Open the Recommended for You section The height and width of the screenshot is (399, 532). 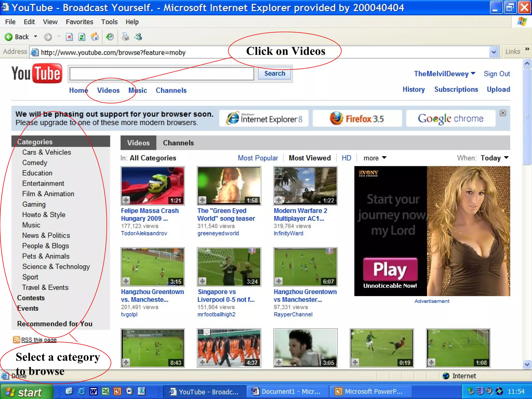pos(55,324)
